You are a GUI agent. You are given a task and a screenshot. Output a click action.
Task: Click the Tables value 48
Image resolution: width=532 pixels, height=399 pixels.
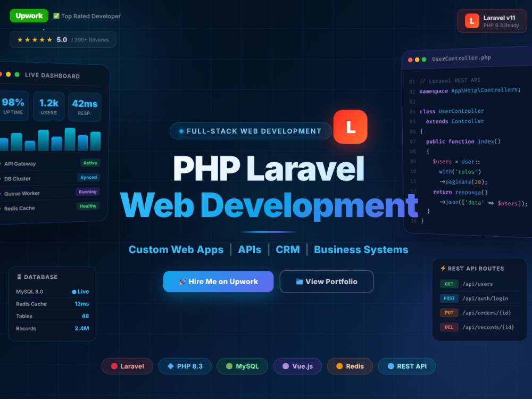(85, 316)
